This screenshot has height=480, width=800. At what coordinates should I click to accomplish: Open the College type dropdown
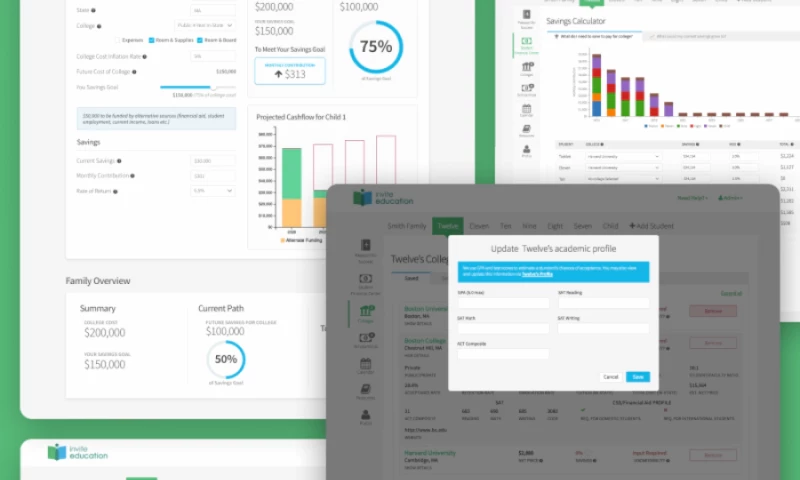(x=205, y=24)
